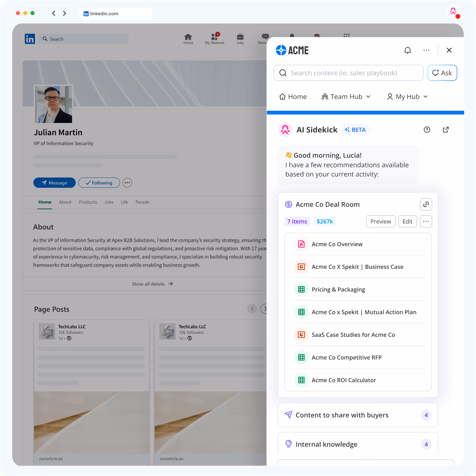Open second TechLabs LLC post image
Viewport: 476px width, 476px height.
211,423
